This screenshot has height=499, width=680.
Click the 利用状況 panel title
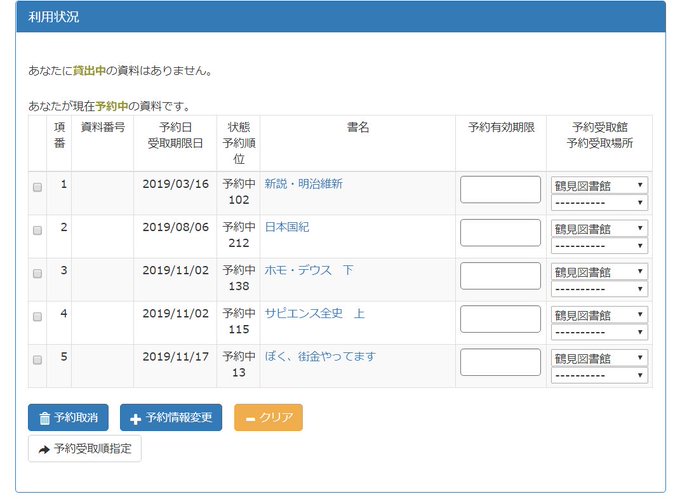53,17
